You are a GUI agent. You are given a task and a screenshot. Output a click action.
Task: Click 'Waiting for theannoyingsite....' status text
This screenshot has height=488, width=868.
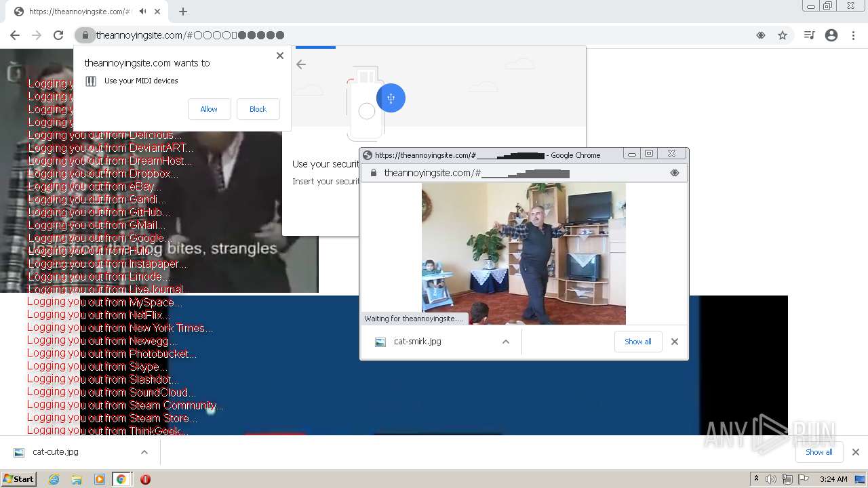[x=414, y=319]
